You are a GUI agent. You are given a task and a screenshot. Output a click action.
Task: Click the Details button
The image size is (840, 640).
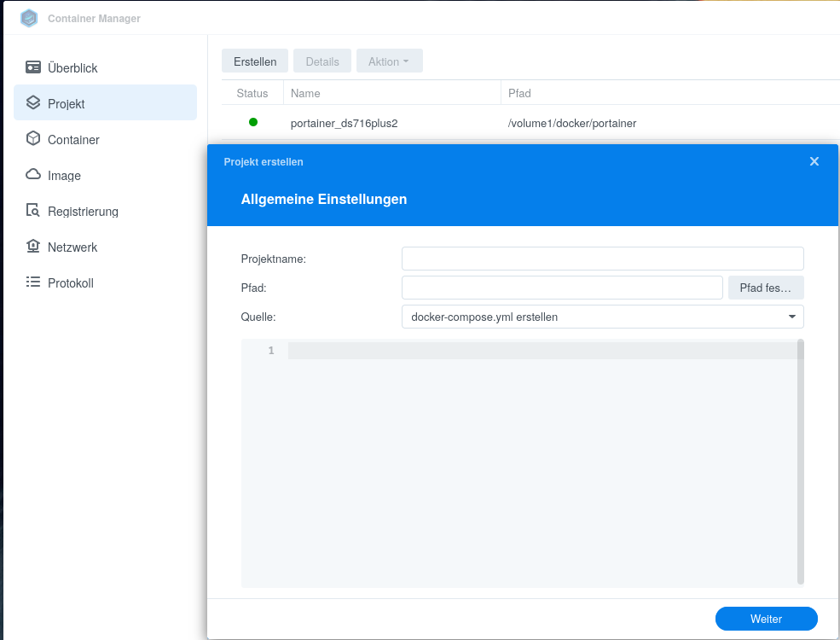(322, 61)
